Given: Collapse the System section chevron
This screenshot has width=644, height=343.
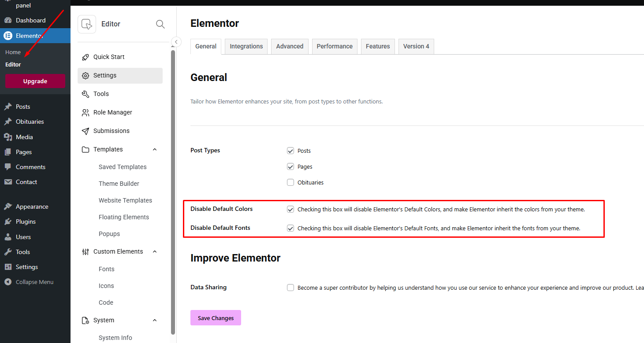Looking at the screenshot, I should 155,320.
